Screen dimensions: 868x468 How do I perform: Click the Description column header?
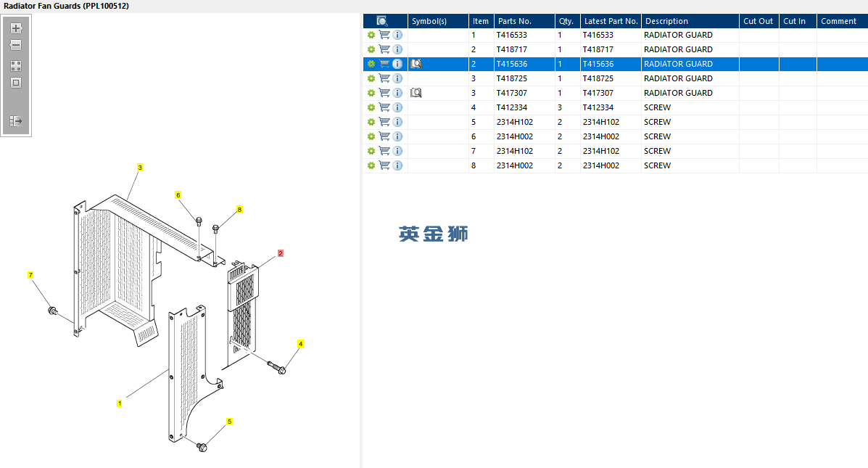coord(689,21)
